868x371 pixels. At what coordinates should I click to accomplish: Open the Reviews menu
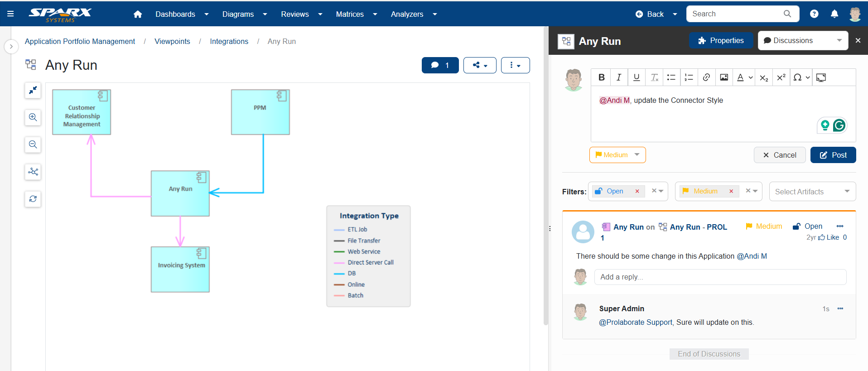pyautogui.click(x=302, y=14)
